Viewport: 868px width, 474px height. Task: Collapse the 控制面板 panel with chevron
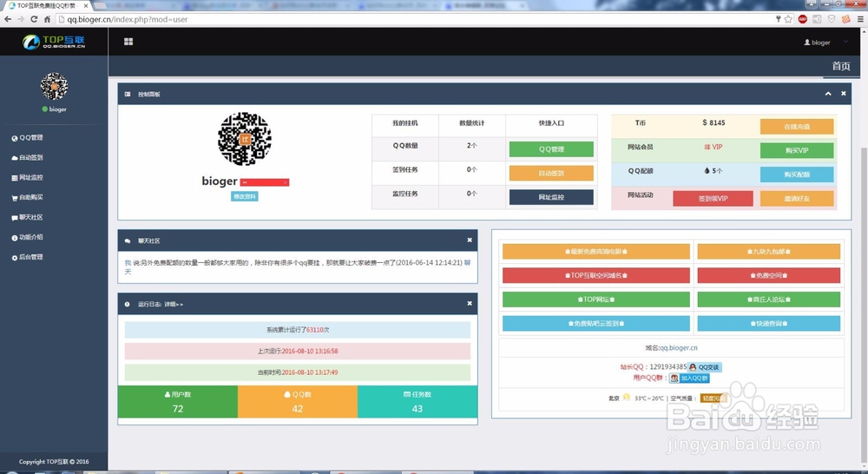(828, 94)
